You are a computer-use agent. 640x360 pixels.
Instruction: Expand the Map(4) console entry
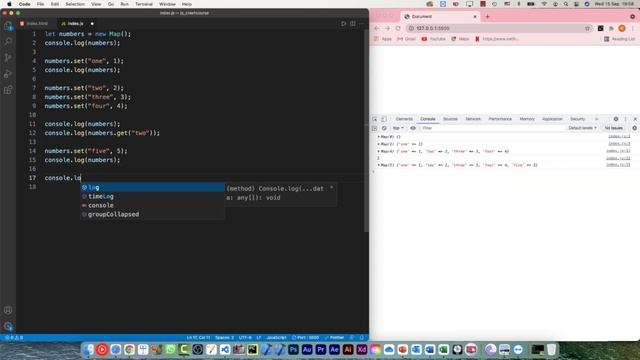[x=378, y=151]
